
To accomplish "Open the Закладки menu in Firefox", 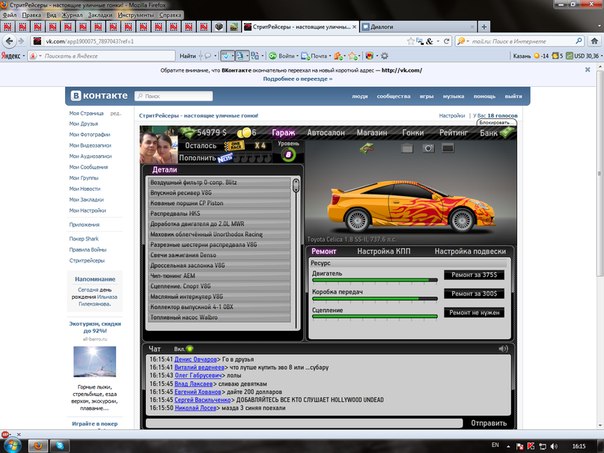I will [x=100, y=15].
